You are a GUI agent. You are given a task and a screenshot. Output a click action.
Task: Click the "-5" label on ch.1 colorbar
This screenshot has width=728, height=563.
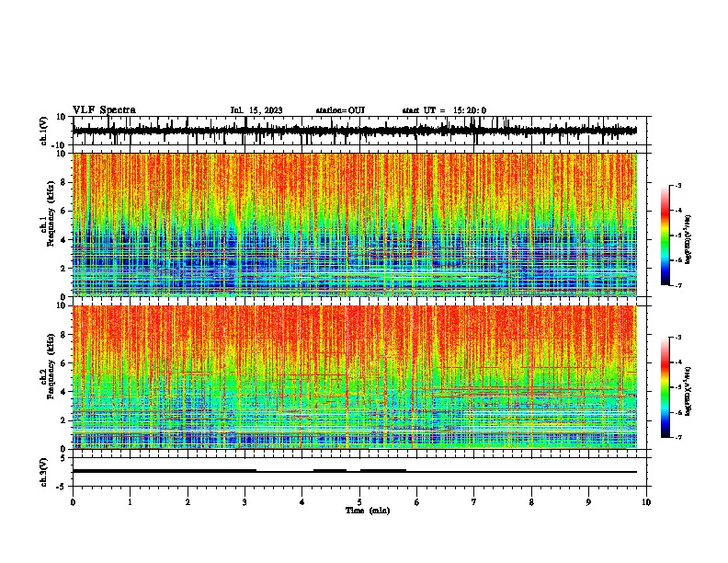click(678, 236)
